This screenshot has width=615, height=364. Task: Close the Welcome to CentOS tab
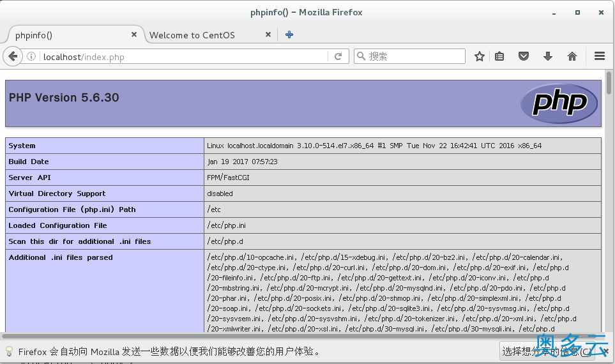click(268, 34)
